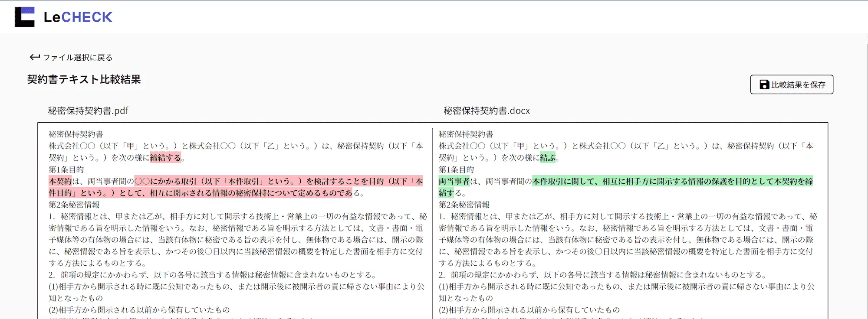Click the 秘密保持契約書.docx file name
Viewport: 868px width, 319px height.
click(x=487, y=111)
